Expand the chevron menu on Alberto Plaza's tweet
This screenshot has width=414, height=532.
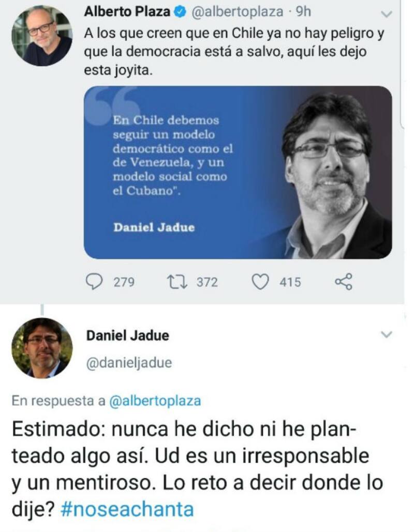point(387,14)
